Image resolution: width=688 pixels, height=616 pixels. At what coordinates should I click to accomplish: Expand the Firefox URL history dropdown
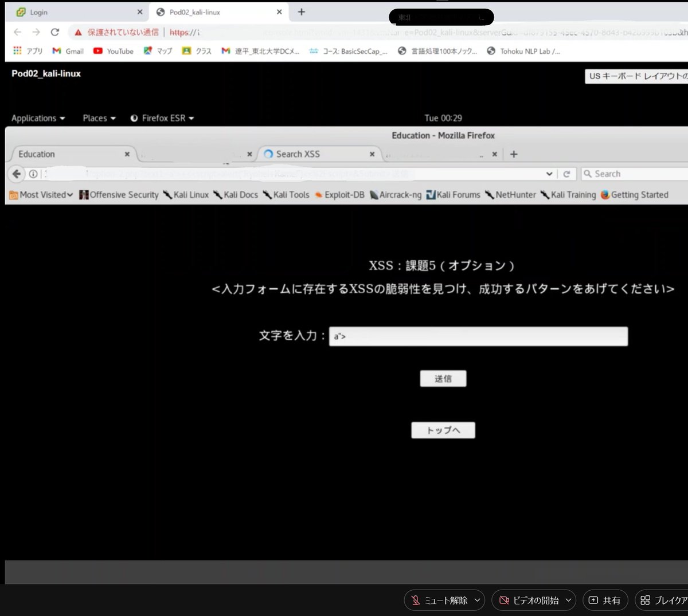pyautogui.click(x=549, y=174)
